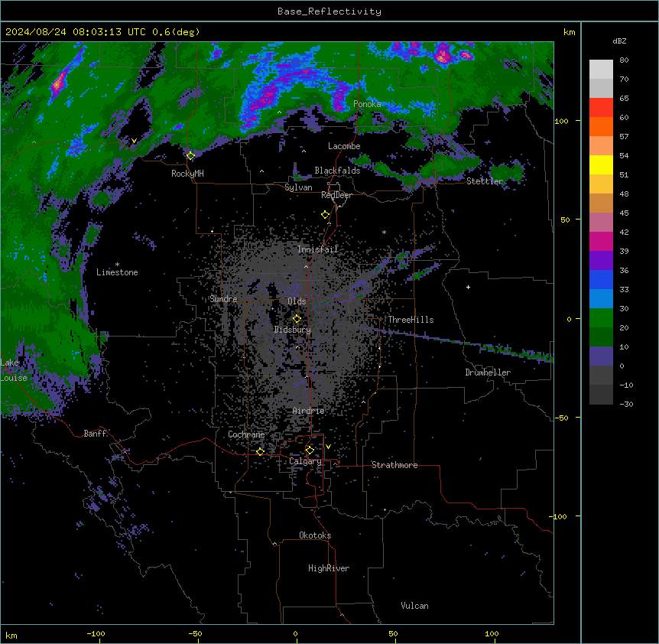The image size is (659, 644).
Task: Click the Innisfail city label
Action: [317, 249]
